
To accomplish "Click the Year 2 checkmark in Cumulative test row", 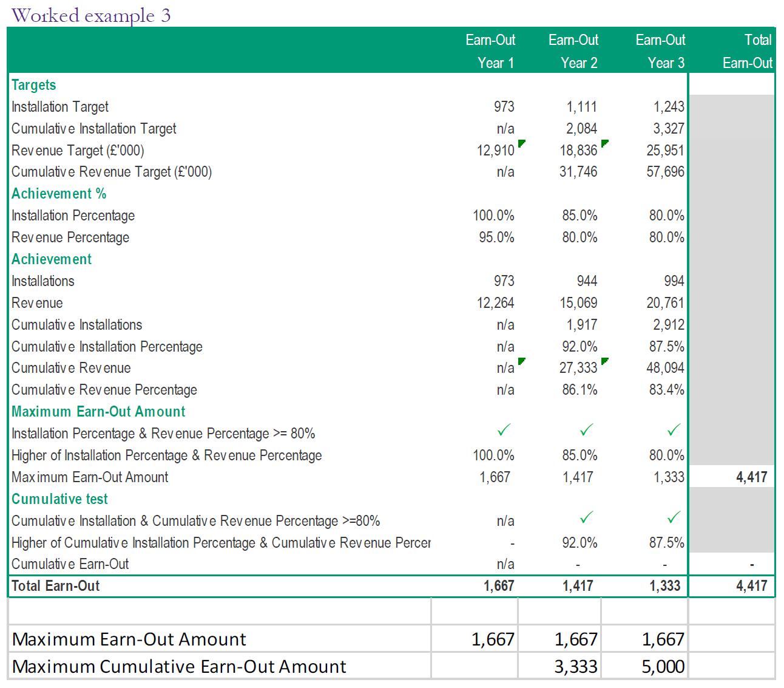I will 586,518.
